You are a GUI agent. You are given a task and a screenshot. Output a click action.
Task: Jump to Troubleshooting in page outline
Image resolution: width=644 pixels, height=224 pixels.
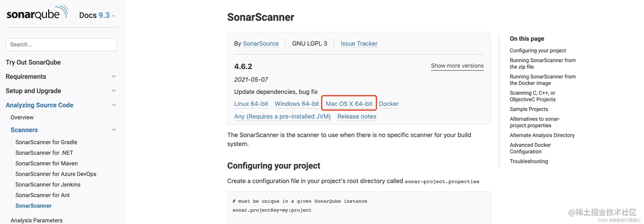529,161
